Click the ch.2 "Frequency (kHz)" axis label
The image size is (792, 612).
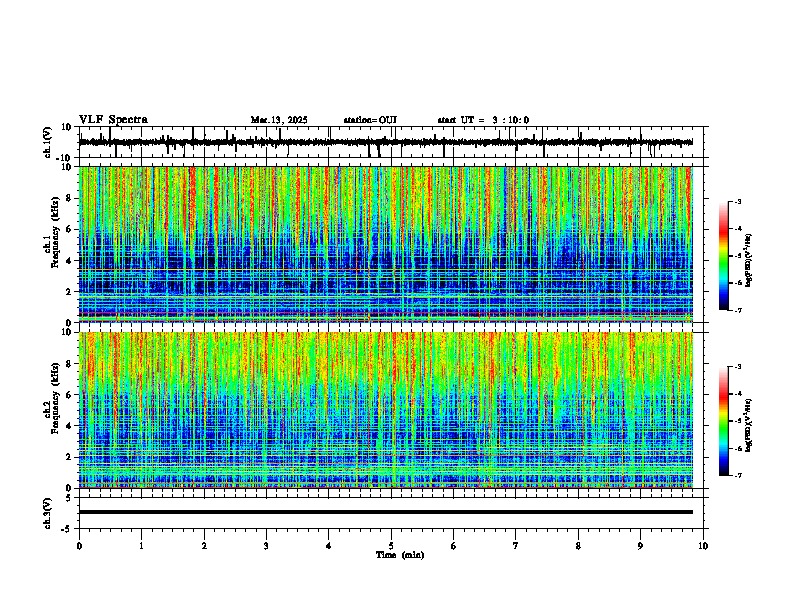pyautogui.click(x=55, y=398)
